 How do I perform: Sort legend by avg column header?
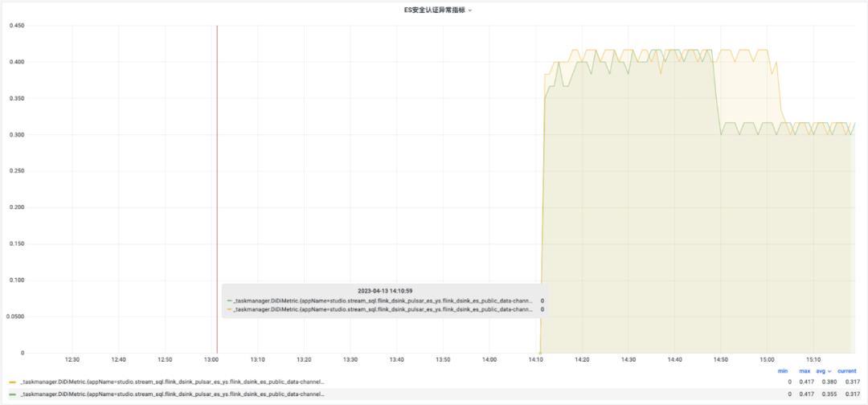[824, 371]
